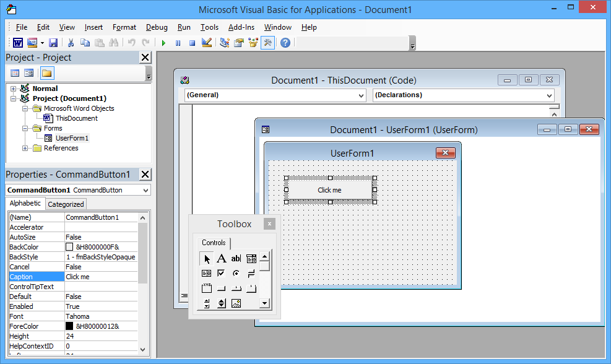611x364 pixels.
Task: Open the Add-Ins menu
Action: point(241,27)
